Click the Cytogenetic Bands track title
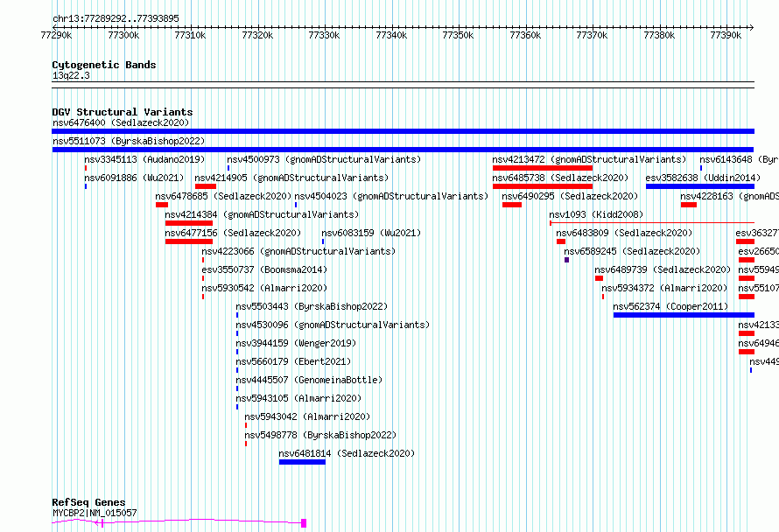 tap(104, 65)
